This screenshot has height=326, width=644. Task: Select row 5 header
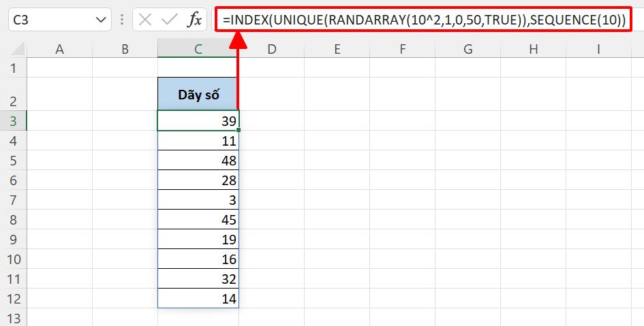coord(14,161)
